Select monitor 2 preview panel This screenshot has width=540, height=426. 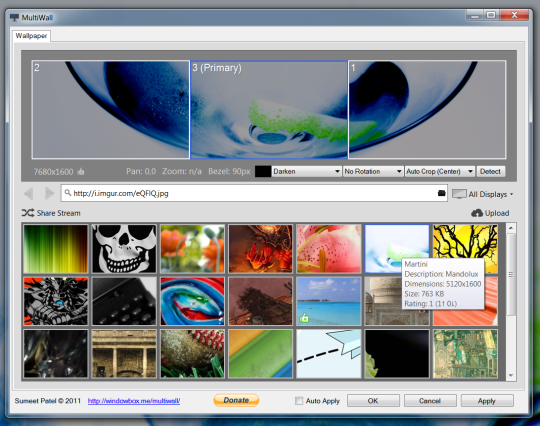pyautogui.click(x=111, y=110)
